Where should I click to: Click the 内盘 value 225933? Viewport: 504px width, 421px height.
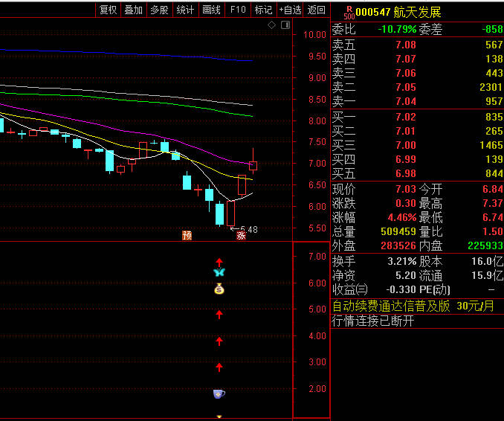click(x=485, y=245)
